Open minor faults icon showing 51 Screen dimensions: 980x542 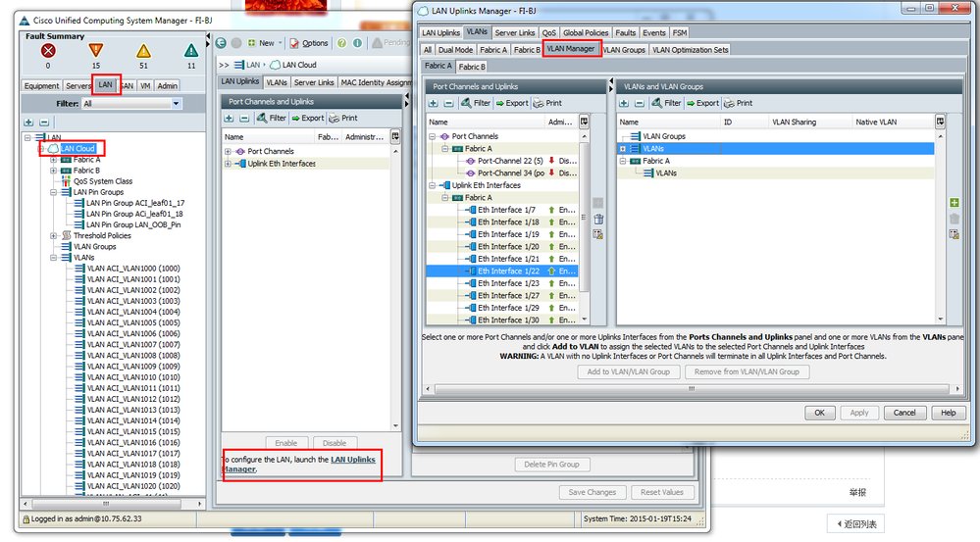click(144, 51)
